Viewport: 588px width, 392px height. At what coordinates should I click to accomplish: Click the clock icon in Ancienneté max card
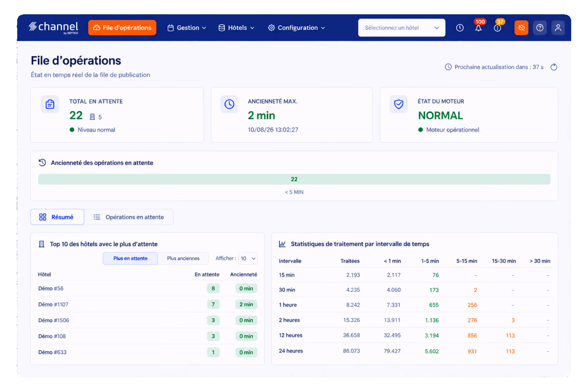(x=229, y=104)
